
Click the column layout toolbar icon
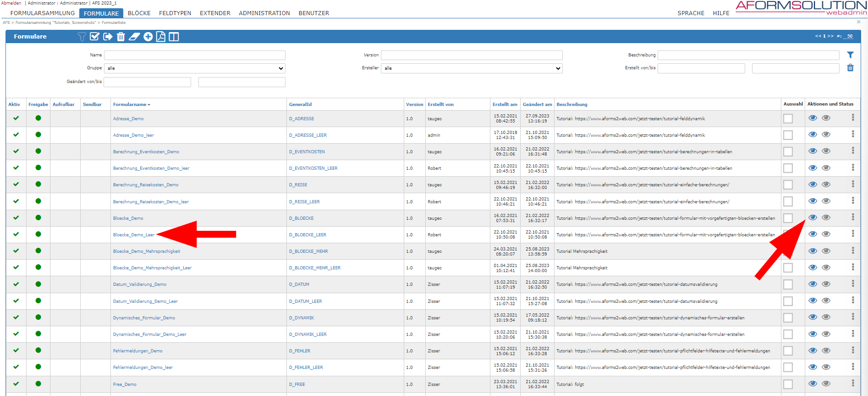(174, 37)
